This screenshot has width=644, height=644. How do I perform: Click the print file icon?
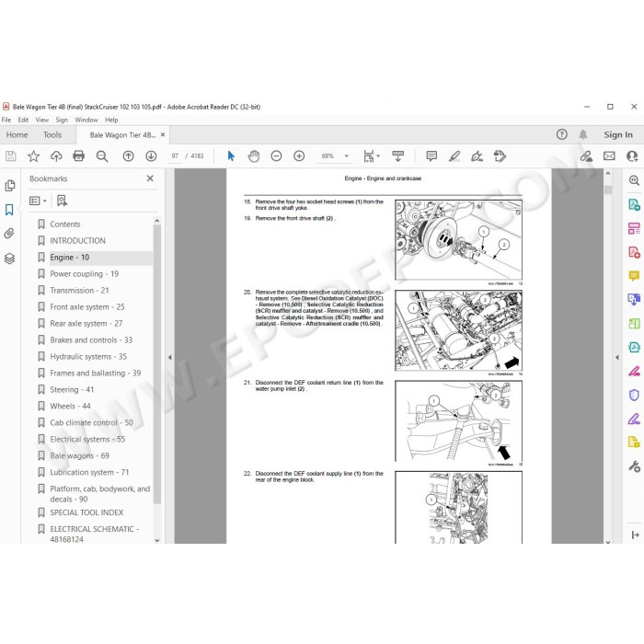point(78,156)
